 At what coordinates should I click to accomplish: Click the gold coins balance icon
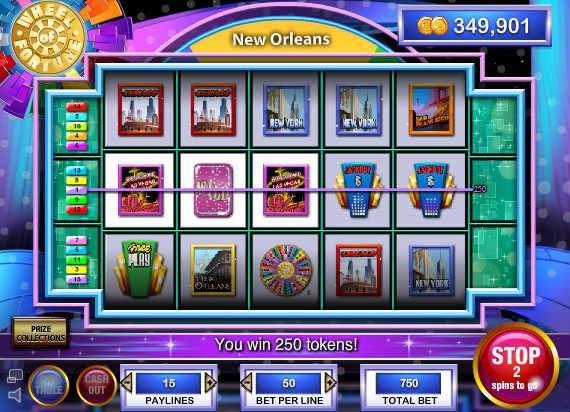click(x=432, y=26)
